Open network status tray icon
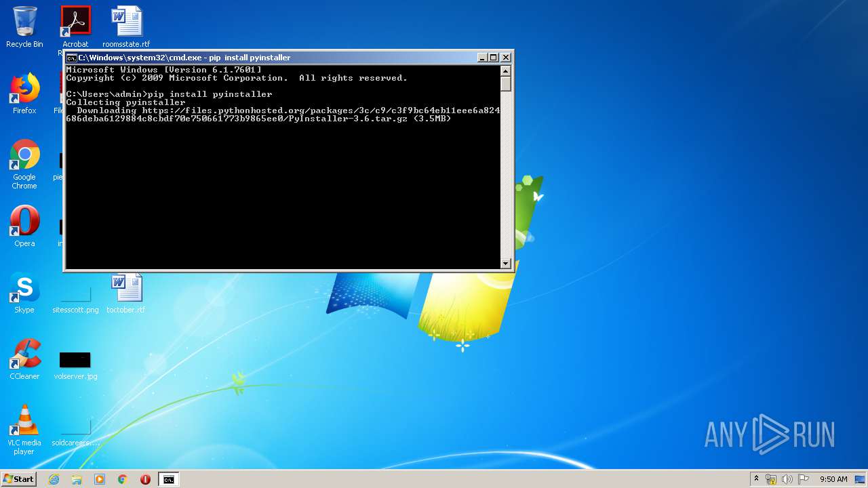The height and width of the screenshot is (488, 868). (x=771, y=479)
